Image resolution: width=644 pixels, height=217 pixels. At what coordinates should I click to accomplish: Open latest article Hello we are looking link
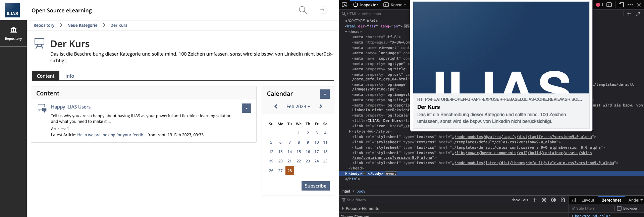pos(112,135)
